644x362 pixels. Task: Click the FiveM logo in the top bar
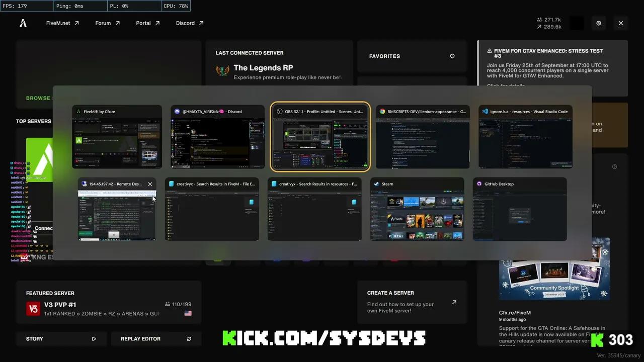pyautogui.click(x=23, y=23)
